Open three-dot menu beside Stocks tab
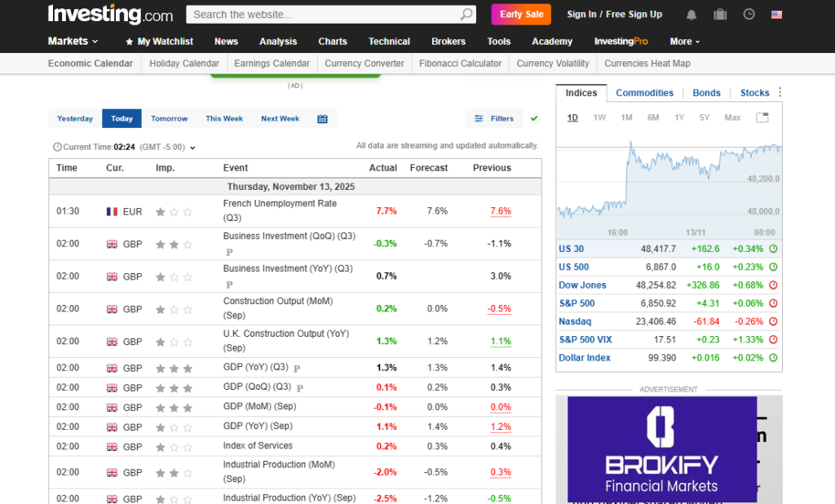This screenshot has width=835, height=504. coord(780,93)
